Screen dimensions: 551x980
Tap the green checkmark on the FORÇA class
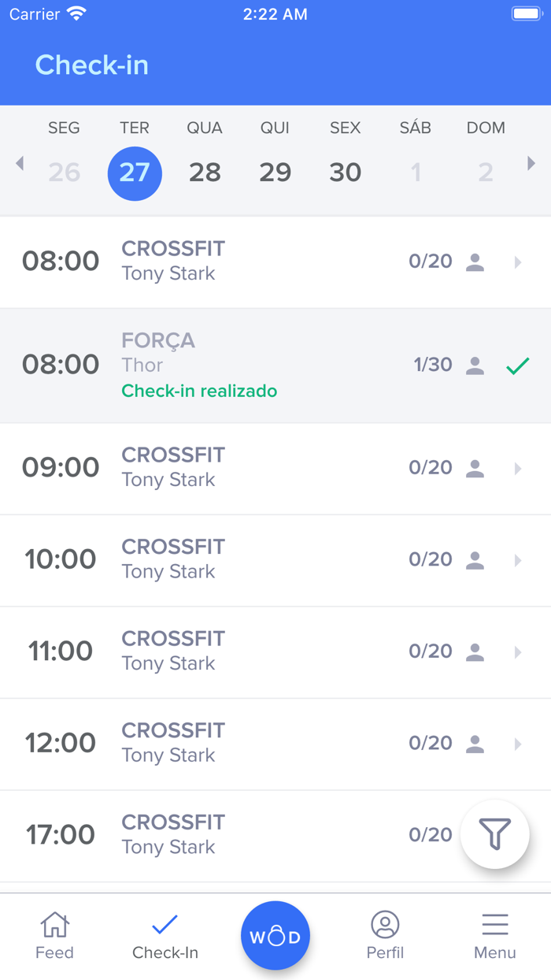517,365
